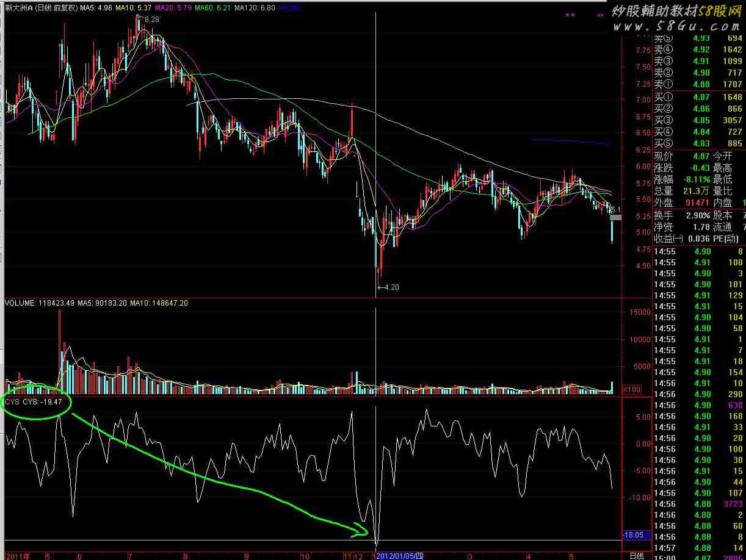
Task: Click the 现价 4.87 current price row
Action: [698, 156]
